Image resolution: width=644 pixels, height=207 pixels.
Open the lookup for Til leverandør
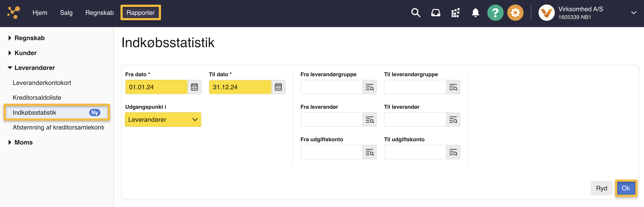point(454,120)
